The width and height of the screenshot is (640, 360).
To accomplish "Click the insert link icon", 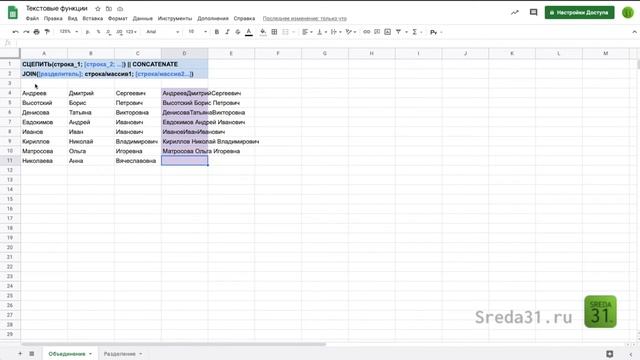I will click(x=367, y=32).
